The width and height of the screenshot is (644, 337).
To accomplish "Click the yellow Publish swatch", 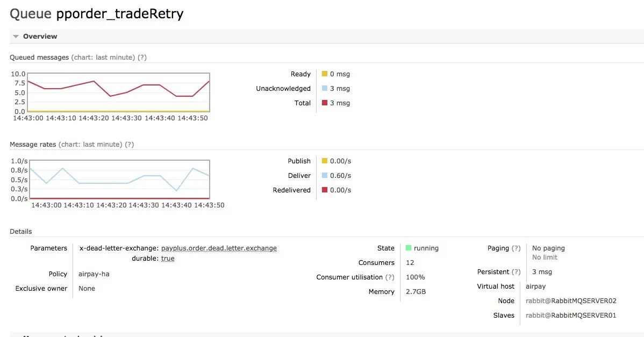I will 325,161.
